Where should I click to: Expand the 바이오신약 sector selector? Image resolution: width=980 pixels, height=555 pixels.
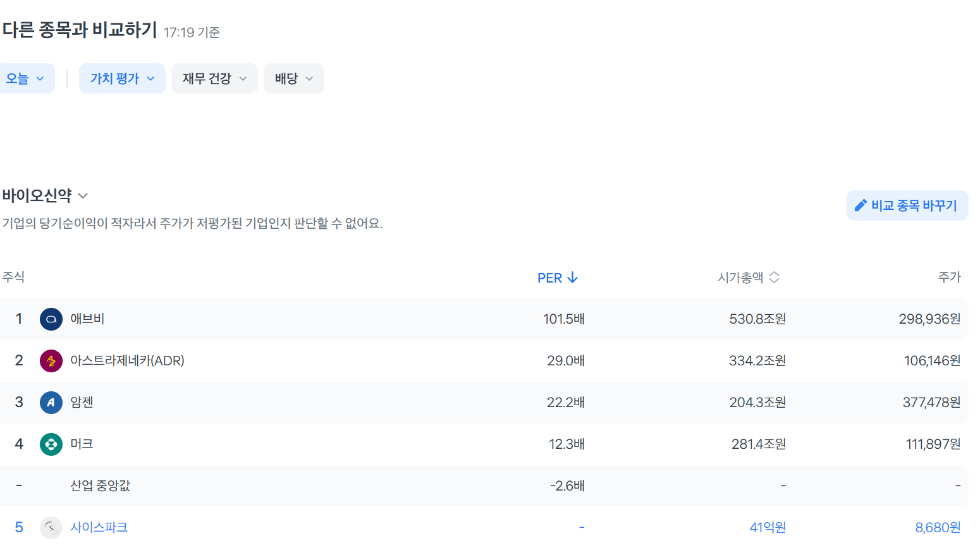(45, 195)
